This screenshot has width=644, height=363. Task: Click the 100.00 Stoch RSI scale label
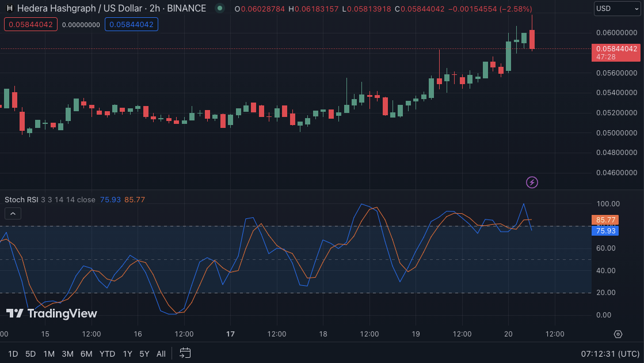(x=608, y=204)
